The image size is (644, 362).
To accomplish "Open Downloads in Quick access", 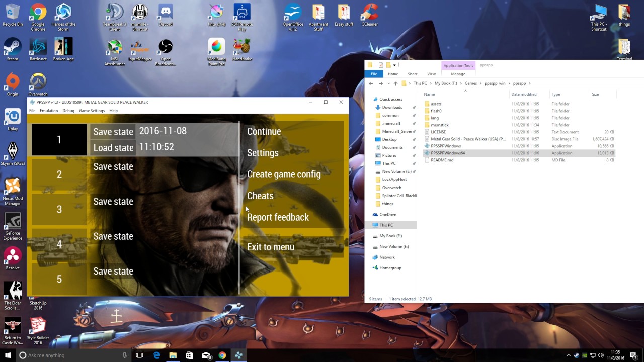I will tap(392, 107).
